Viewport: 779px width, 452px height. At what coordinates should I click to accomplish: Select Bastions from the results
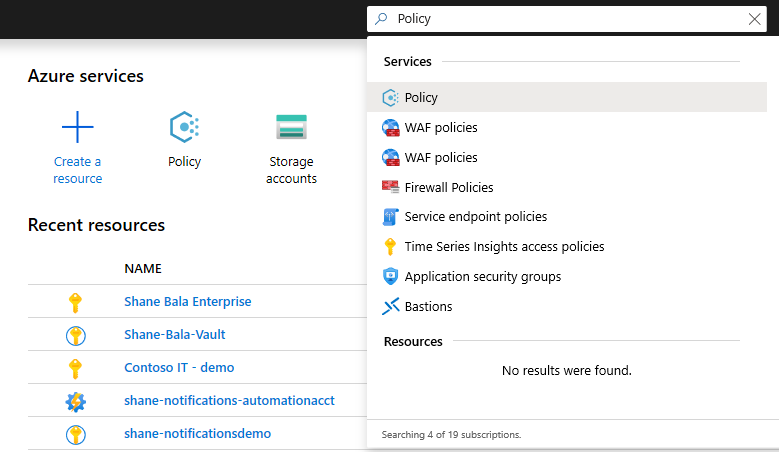coord(567,306)
